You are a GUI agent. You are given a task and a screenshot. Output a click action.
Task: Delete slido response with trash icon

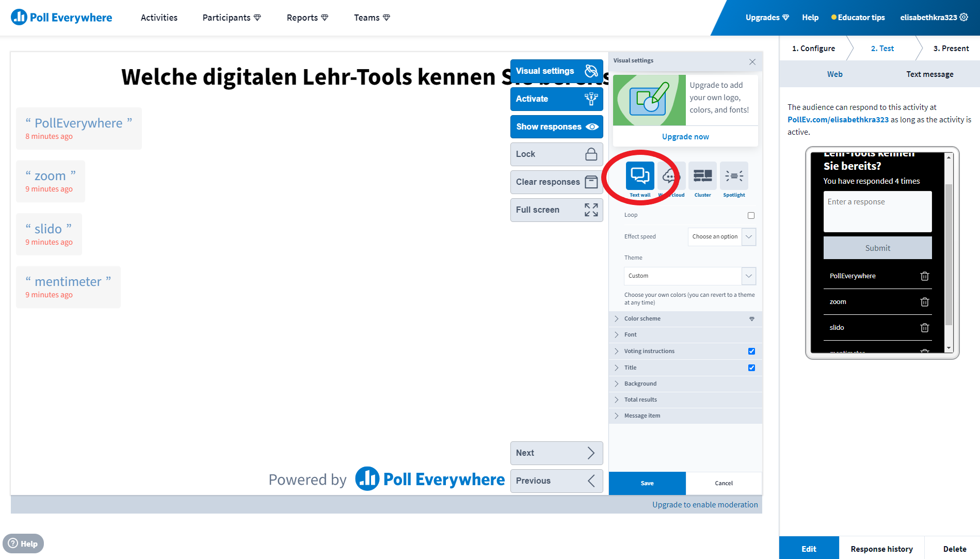(925, 328)
